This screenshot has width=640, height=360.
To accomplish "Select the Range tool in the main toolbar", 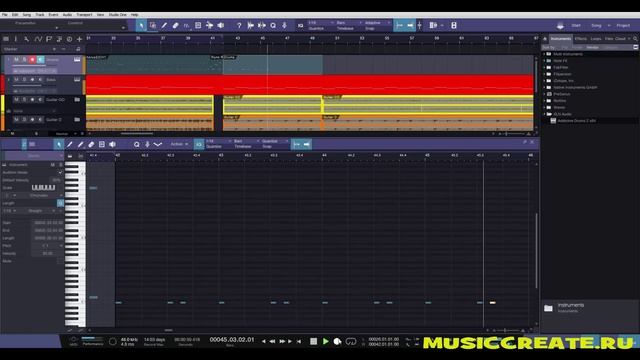I will pyautogui.click(x=153, y=25).
